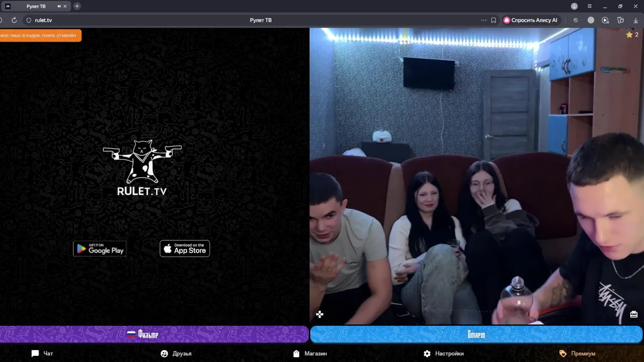Screen dimensions: 644x362
Task: Click the RULET.TV cat logo
Action: point(142,167)
